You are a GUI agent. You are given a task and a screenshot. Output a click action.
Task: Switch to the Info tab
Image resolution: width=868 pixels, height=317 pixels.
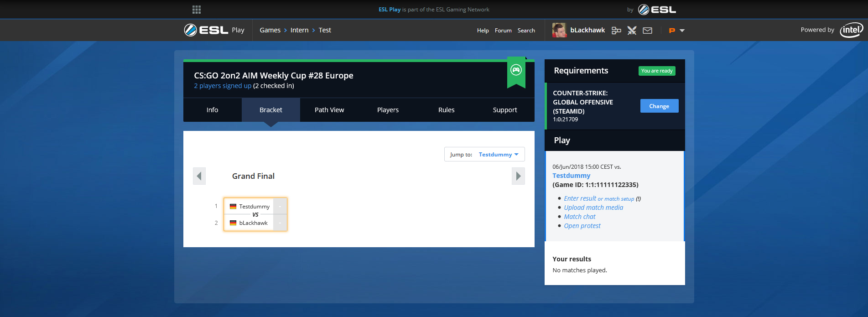tap(212, 110)
